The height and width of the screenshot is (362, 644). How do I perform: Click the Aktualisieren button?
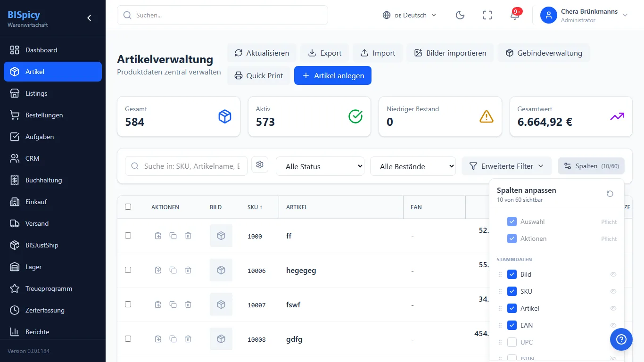click(262, 53)
